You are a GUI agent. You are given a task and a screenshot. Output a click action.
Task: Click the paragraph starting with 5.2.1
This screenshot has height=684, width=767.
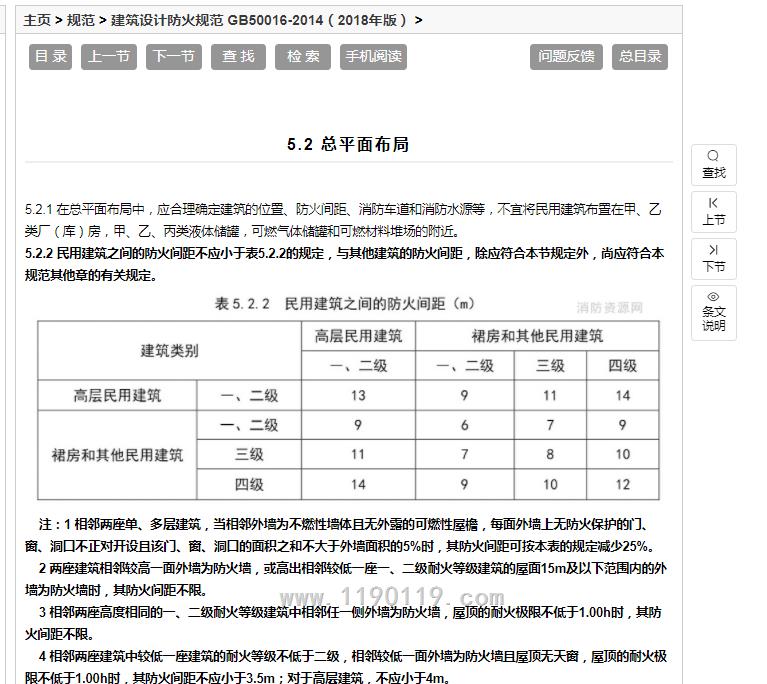point(343,220)
